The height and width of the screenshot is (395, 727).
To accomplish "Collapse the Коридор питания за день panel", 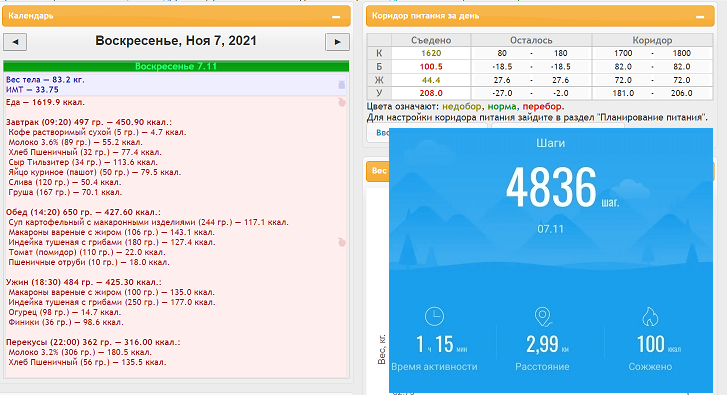I will 700,17.
